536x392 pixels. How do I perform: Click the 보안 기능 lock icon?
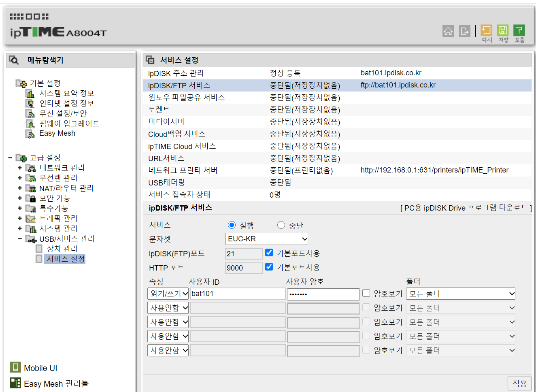(31, 198)
